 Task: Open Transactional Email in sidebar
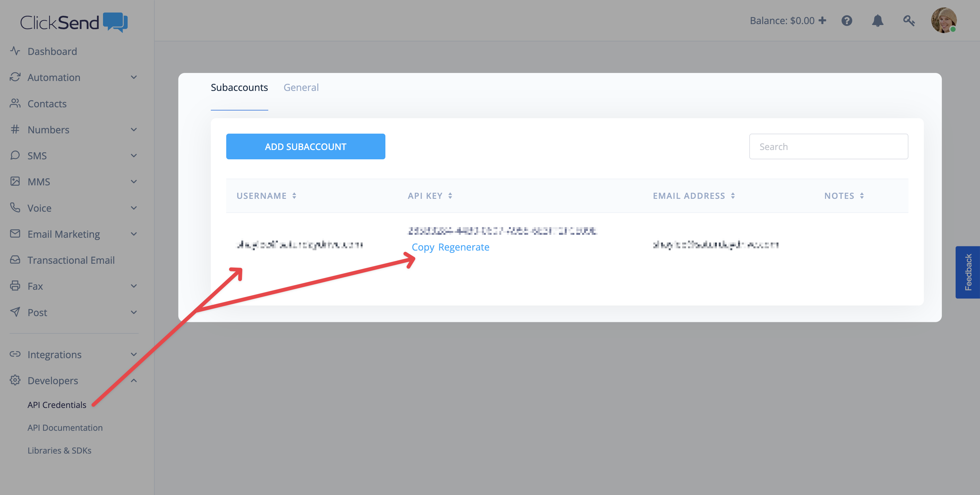pyautogui.click(x=71, y=260)
